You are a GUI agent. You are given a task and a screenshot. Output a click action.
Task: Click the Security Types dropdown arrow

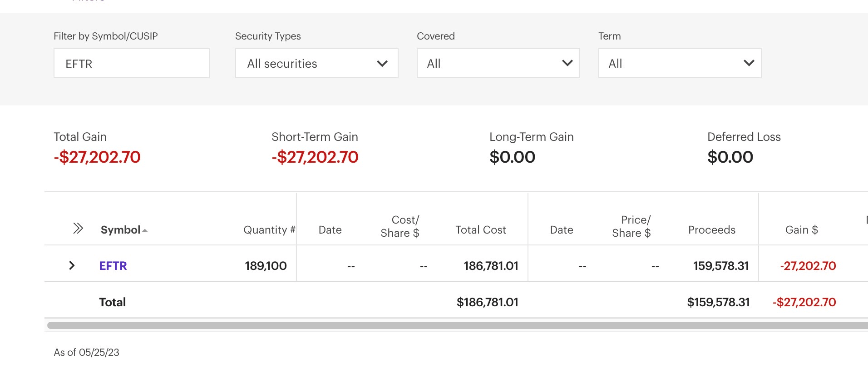[x=382, y=64]
